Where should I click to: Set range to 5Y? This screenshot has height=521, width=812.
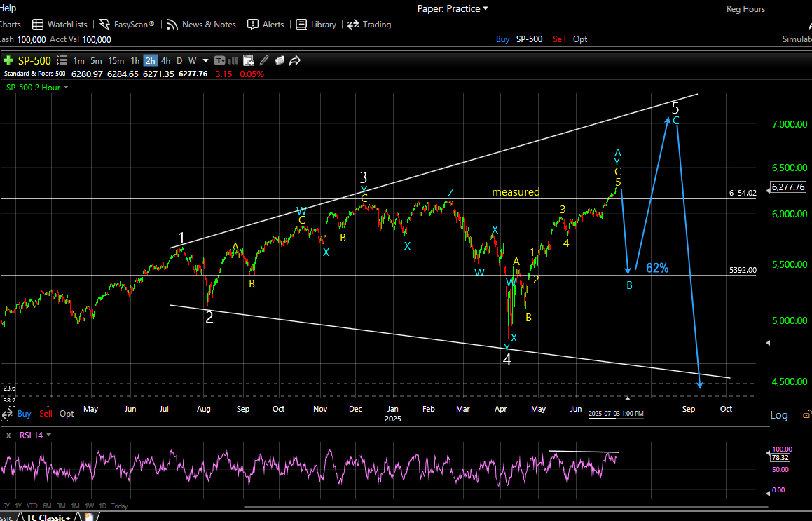click(6, 506)
